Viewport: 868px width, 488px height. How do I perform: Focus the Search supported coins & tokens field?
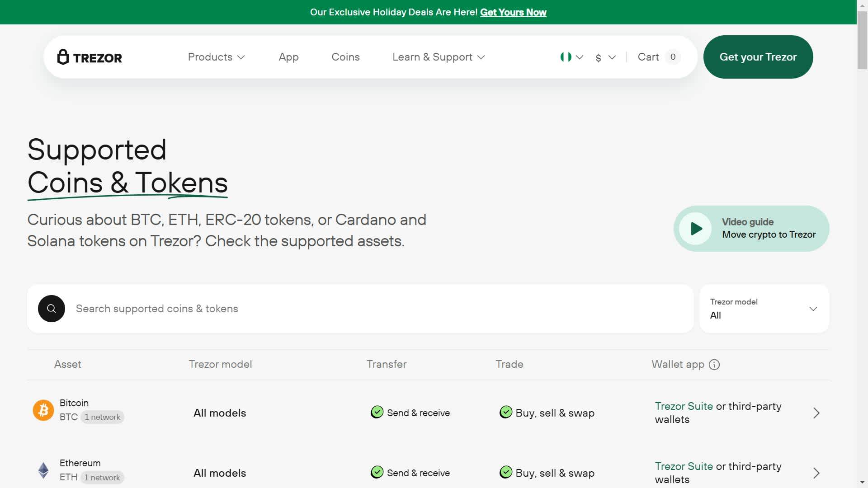click(x=360, y=309)
